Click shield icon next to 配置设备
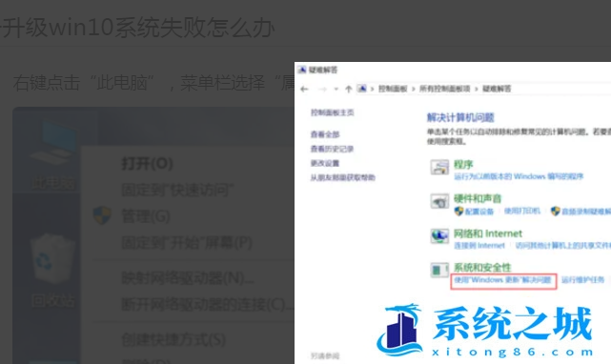The width and height of the screenshot is (611, 364). [x=458, y=212]
